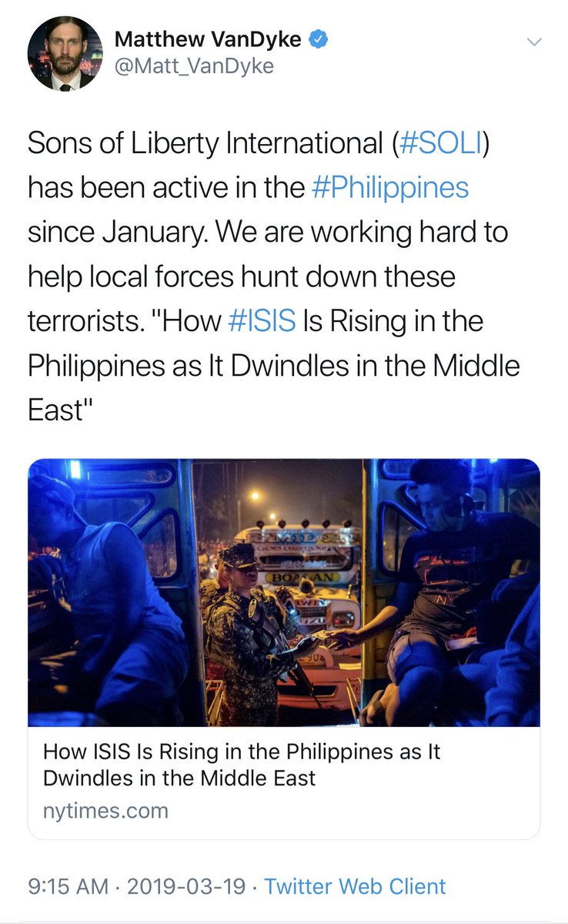Open the article preview photo
Screen dimensions: 568x924
(284, 592)
